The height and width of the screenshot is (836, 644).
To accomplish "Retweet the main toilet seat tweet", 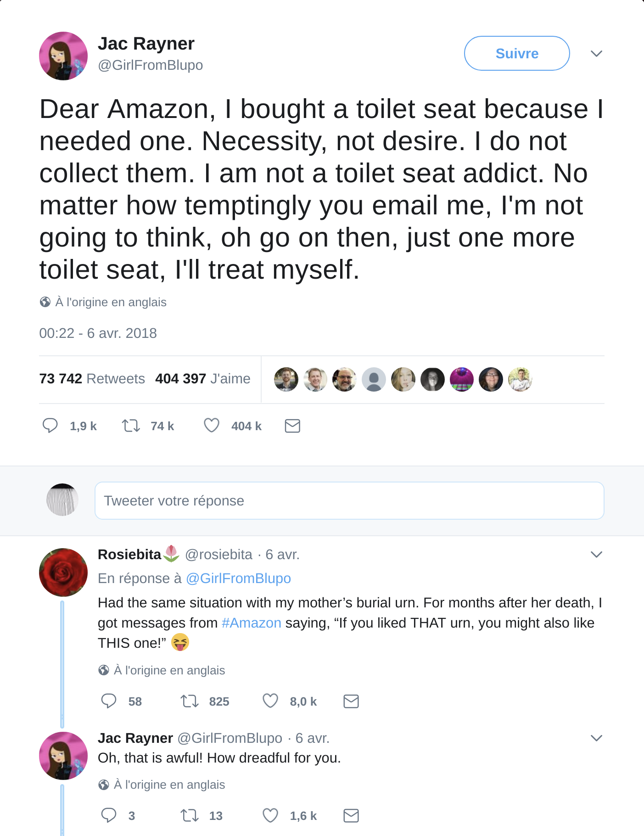I will [131, 426].
